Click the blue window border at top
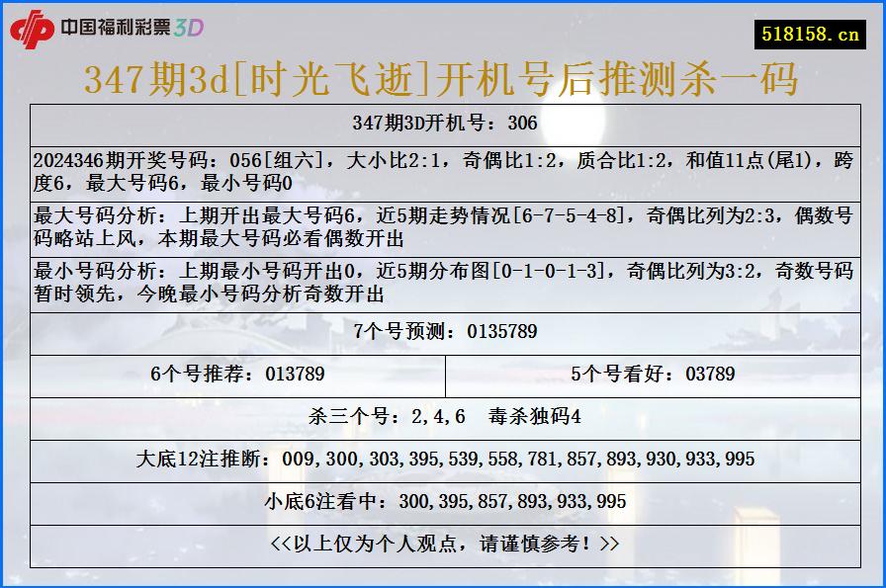 pyautogui.click(x=443, y=3)
